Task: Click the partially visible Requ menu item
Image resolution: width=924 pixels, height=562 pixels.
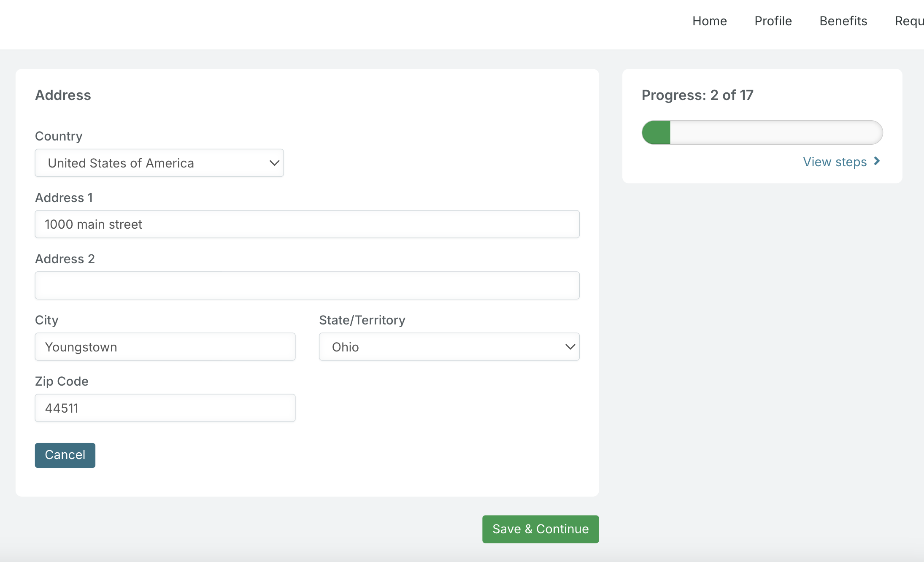Action: [x=909, y=21]
